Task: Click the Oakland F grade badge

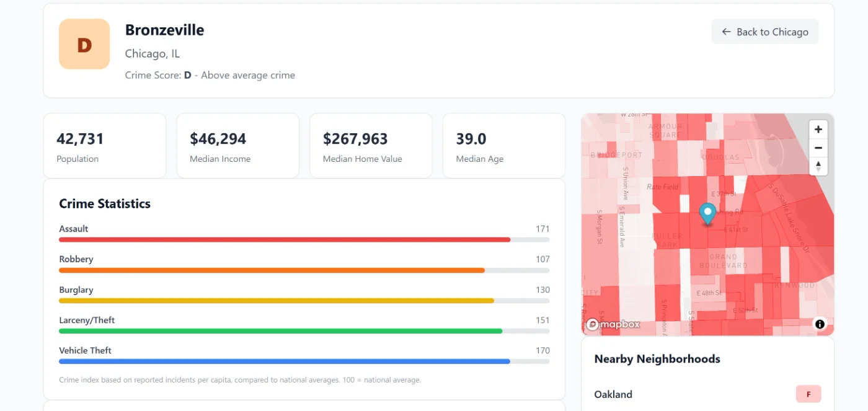Action: click(808, 394)
